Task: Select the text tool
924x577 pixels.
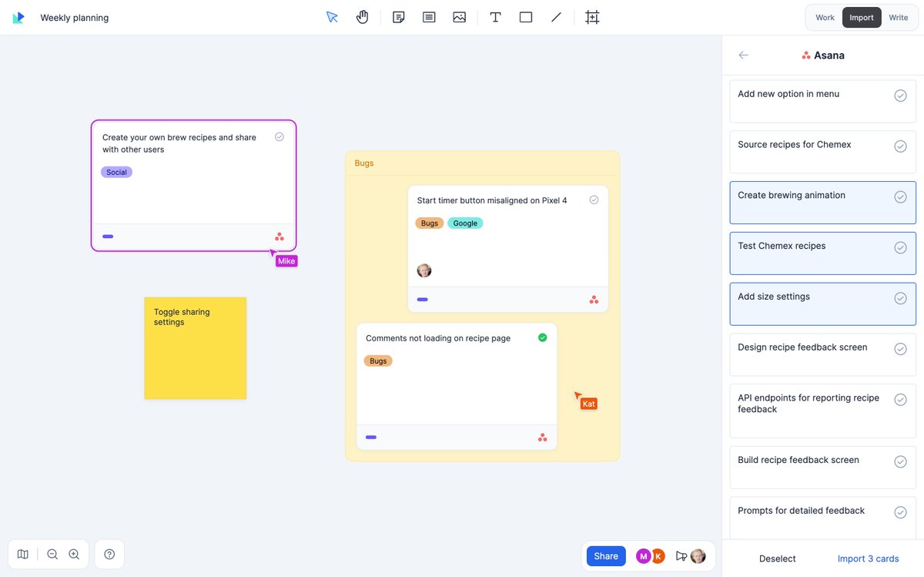Action: (x=496, y=17)
